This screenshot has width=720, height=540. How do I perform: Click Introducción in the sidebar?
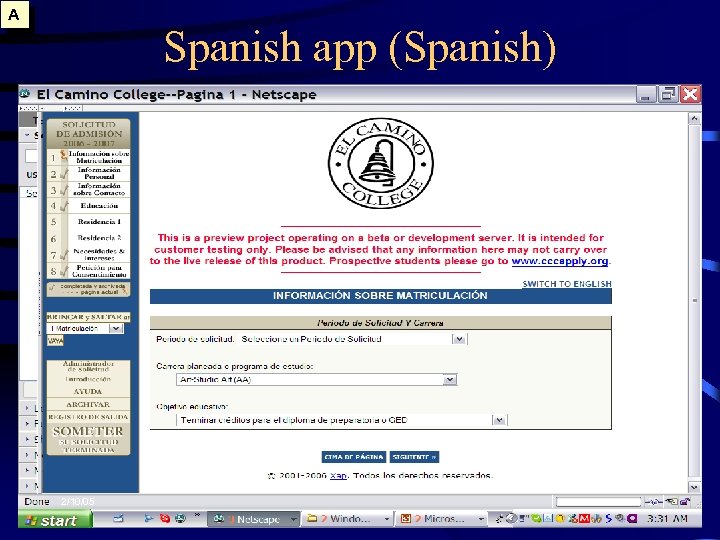tap(88, 379)
